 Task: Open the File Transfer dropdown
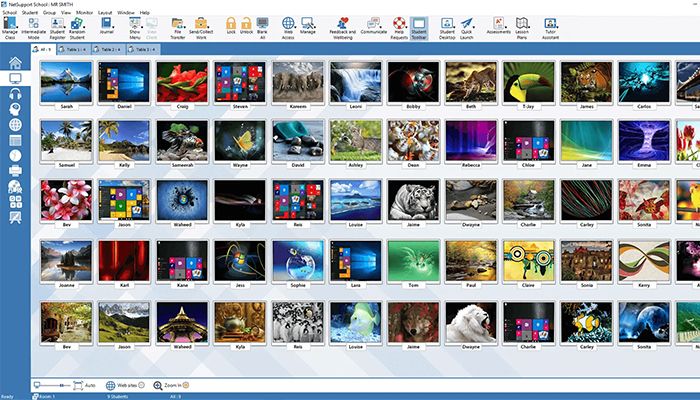tap(176, 26)
